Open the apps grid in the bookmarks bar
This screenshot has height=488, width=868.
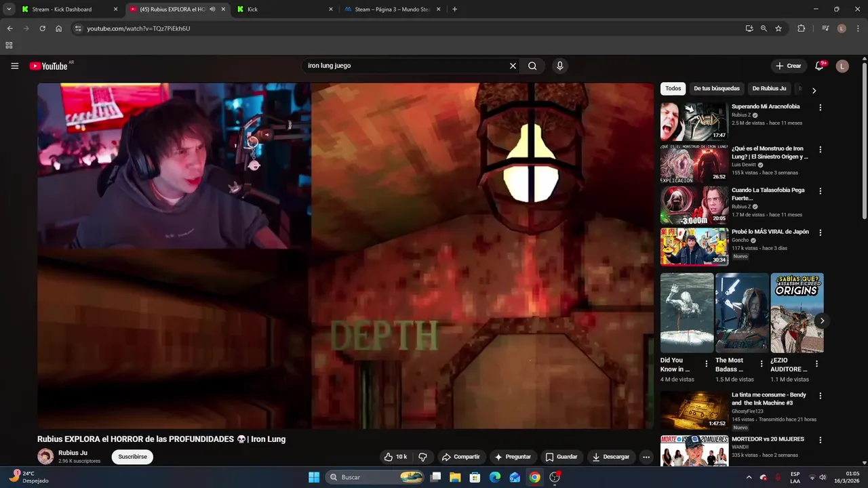9,45
